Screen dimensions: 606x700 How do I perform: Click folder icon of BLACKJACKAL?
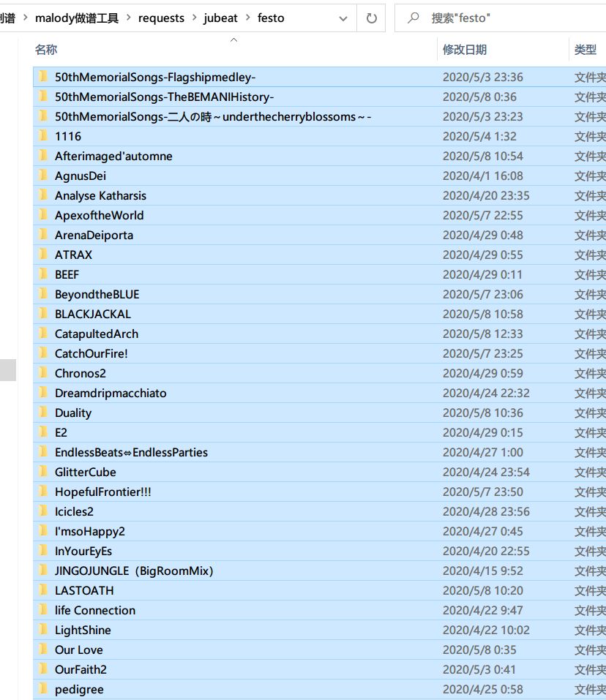(x=43, y=314)
